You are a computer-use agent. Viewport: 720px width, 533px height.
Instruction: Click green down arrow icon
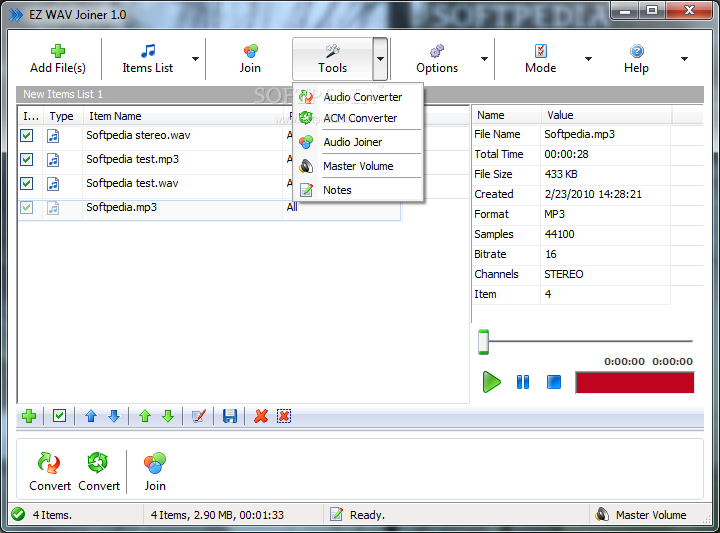pyautogui.click(x=168, y=416)
